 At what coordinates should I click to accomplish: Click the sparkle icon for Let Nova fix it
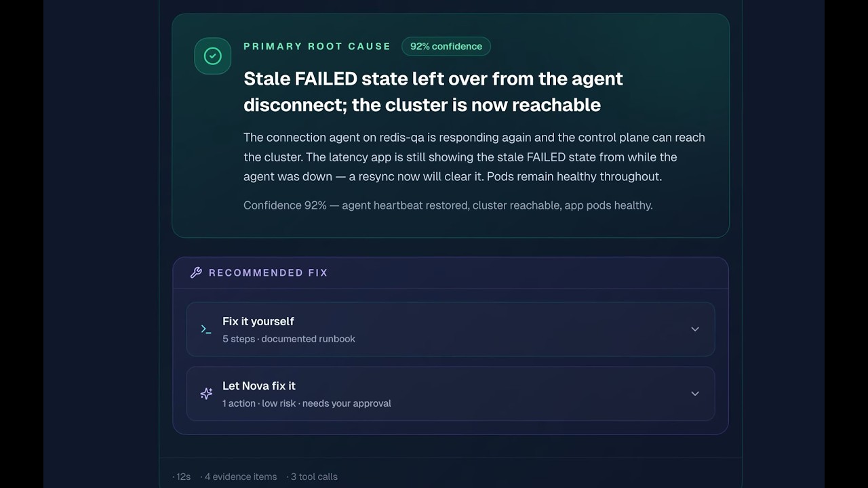(x=206, y=394)
